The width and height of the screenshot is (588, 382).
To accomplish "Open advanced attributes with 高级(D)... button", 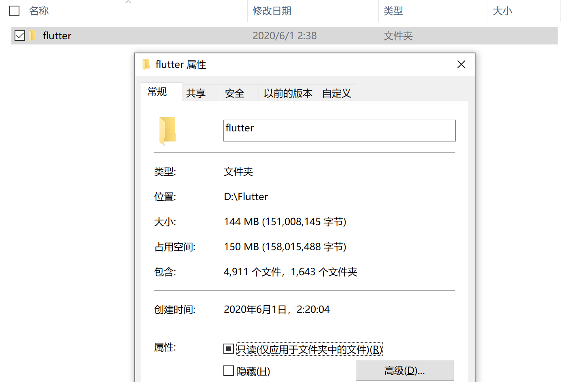I will coord(405,370).
